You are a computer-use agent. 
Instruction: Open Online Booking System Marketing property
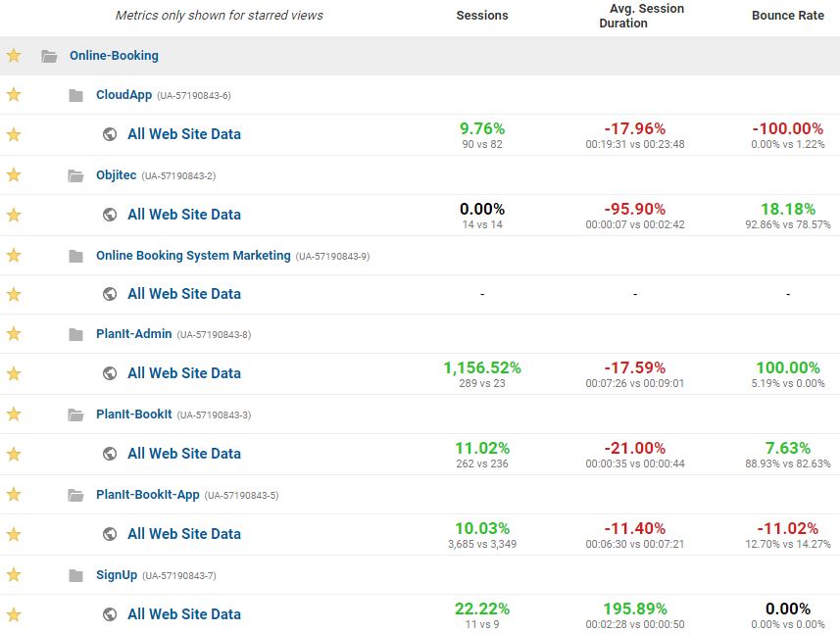pos(193,256)
